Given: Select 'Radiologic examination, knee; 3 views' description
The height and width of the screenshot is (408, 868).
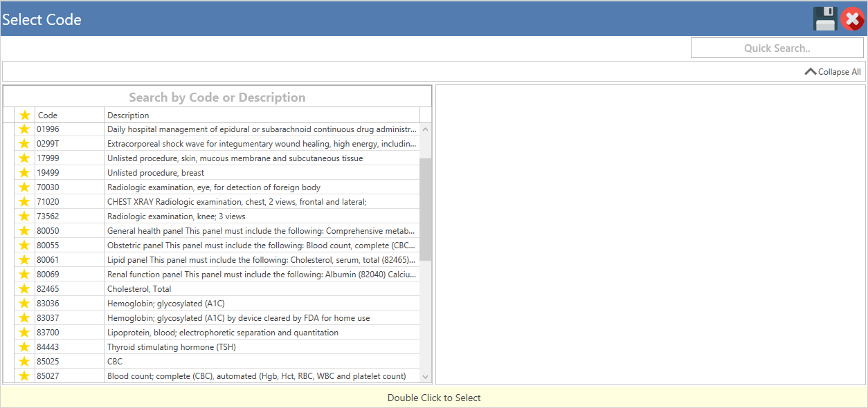Looking at the screenshot, I should [262, 216].
